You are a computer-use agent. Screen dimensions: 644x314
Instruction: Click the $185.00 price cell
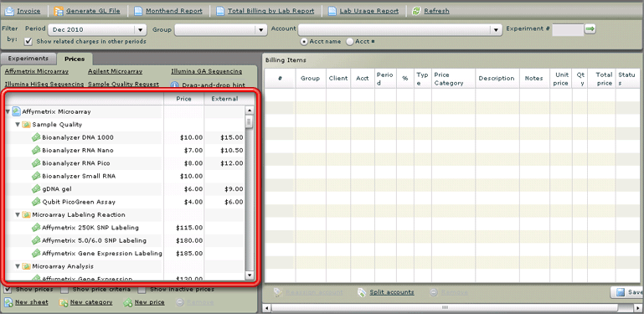pos(189,253)
